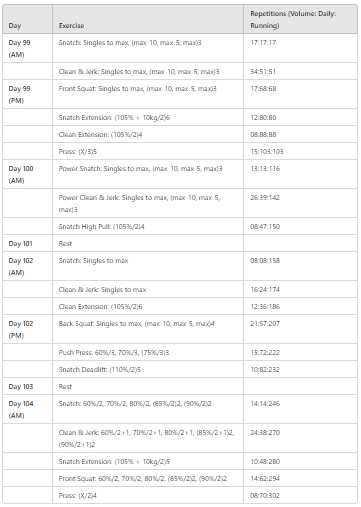Select the Snatch High Pull exercise cell

(148, 226)
